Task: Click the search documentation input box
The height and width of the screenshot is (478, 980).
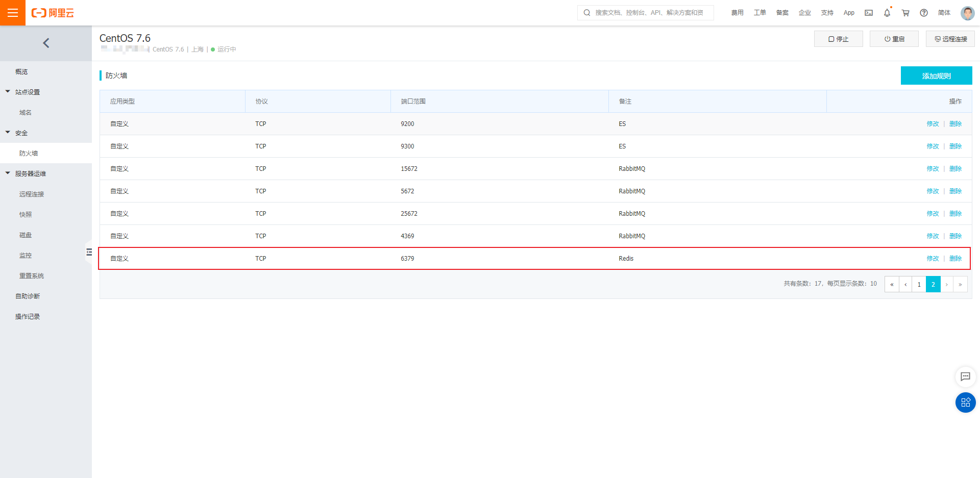Action: pos(645,12)
